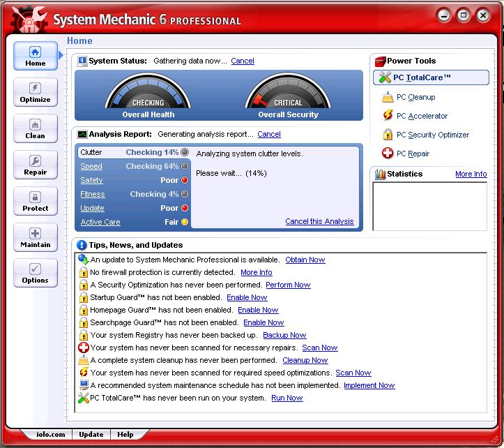Image resolution: width=504 pixels, height=448 pixels.
Task: Switch to the Protect section
Action: tap(36, 201)
